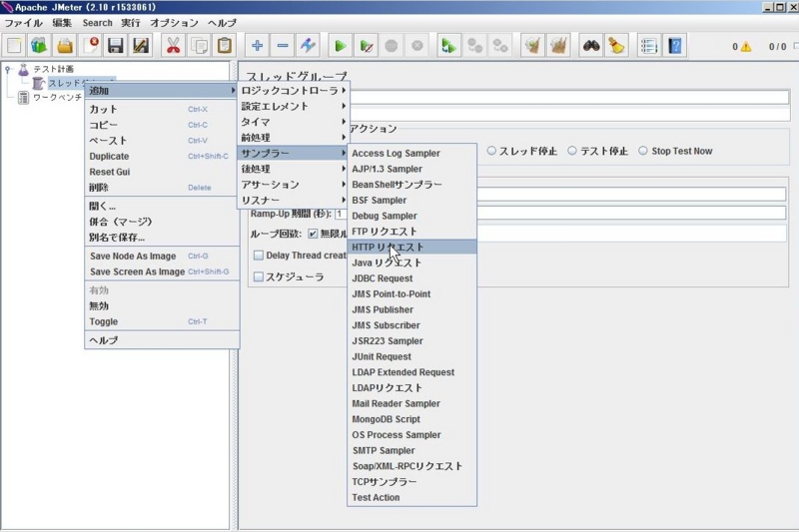The height and width of the screenshot is (532, 799).
Task: Open Help with question mark icon
Action: click(x=675, y=46)
